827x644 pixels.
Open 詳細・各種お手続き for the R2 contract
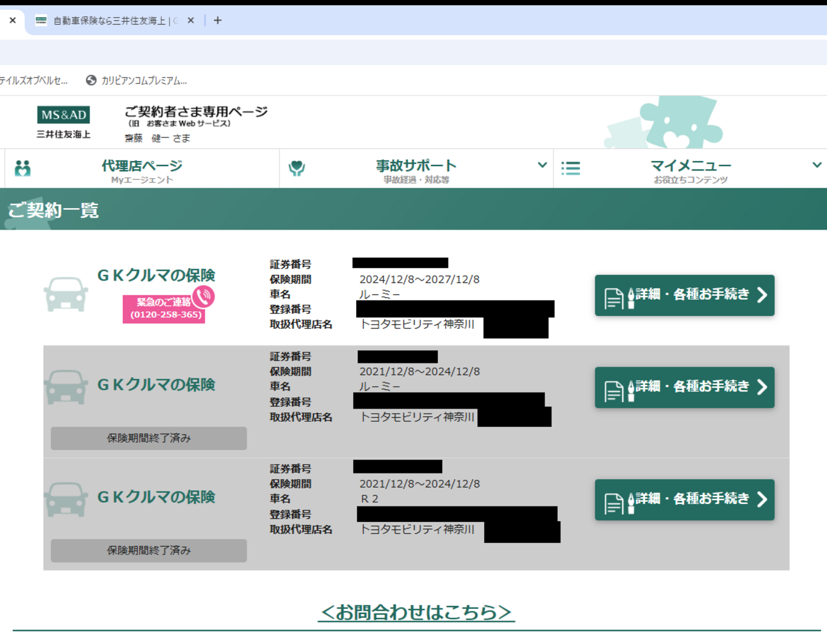[x=685, y=500]
